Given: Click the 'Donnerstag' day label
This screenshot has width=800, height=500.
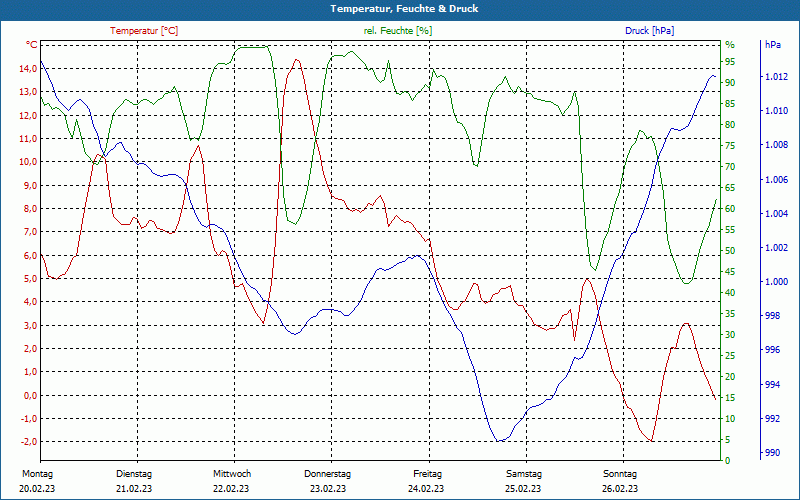Looking at the screenshot, I should click(328, 474).
